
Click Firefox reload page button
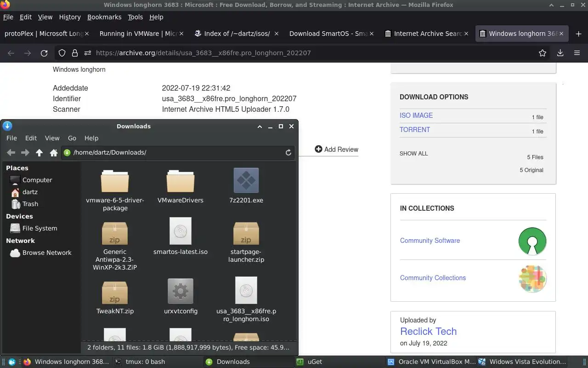point(44,53)
